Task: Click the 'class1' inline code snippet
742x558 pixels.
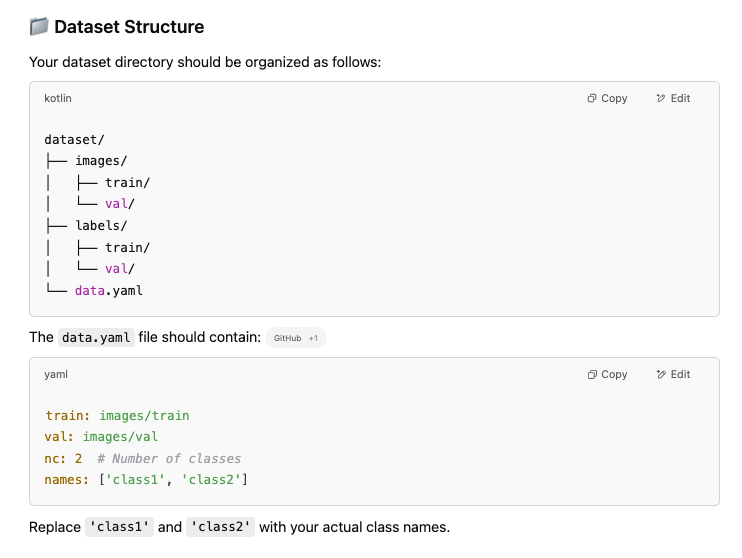Action: (119, 527)
